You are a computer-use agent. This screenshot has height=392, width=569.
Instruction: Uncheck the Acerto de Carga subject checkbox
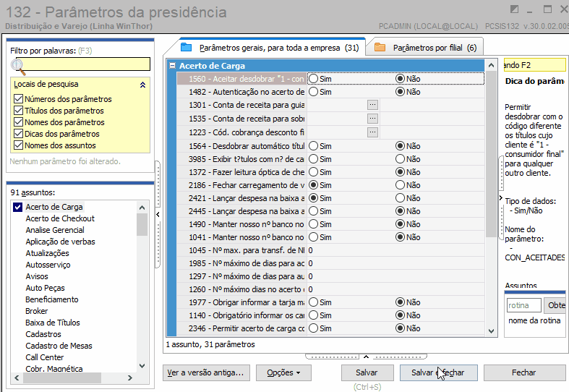17,207
